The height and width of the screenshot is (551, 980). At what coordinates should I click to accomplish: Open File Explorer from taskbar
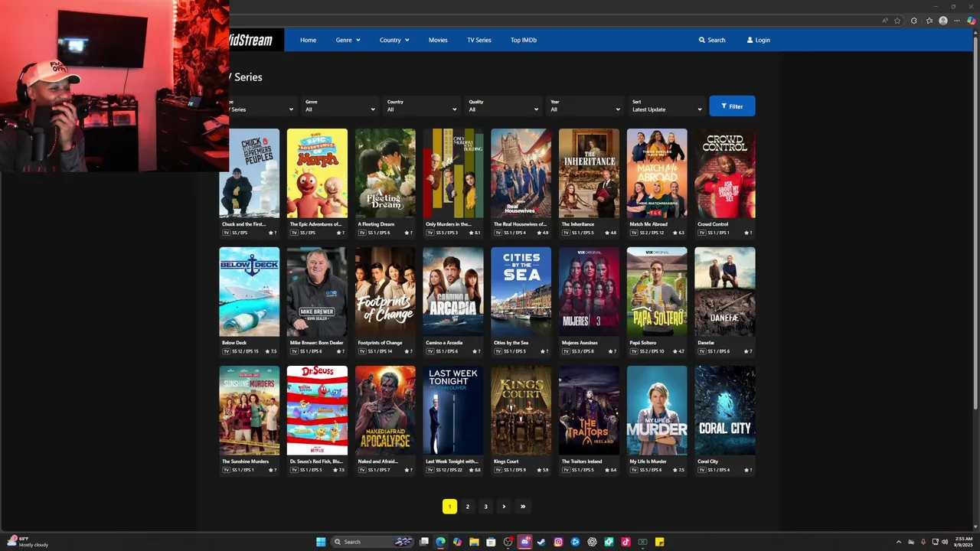[474, 542]
